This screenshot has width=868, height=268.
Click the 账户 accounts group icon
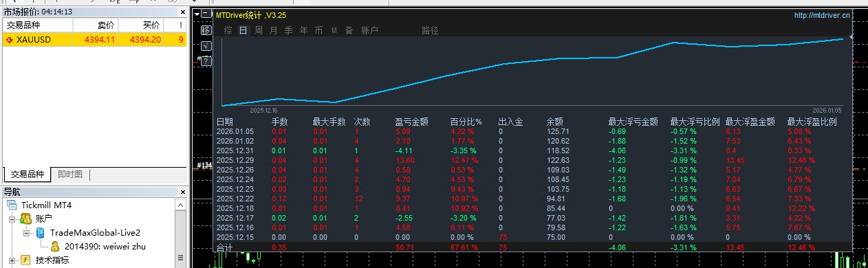25,219
